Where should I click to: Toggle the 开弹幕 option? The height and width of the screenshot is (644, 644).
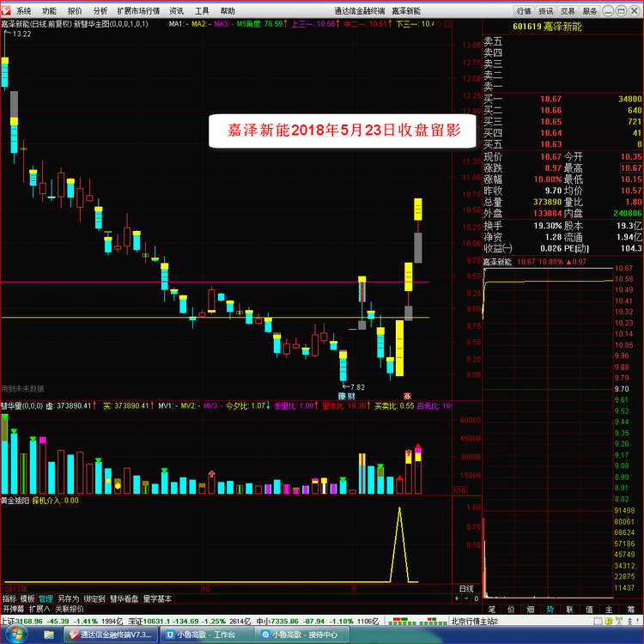click(x=14, y=609)
